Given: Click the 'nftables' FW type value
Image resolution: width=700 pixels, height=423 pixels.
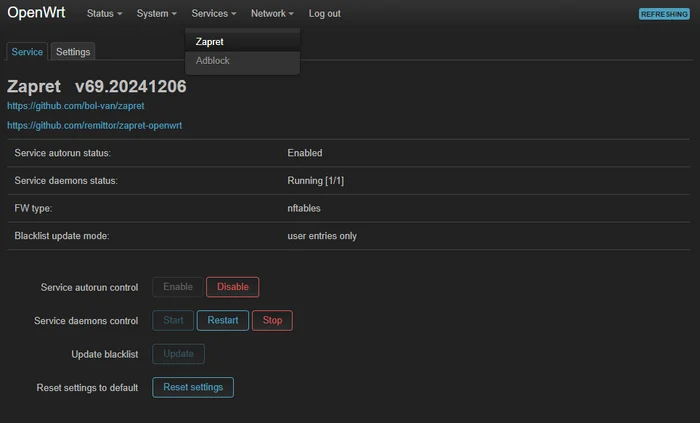Looking at the screenshot, I should 304,208.
